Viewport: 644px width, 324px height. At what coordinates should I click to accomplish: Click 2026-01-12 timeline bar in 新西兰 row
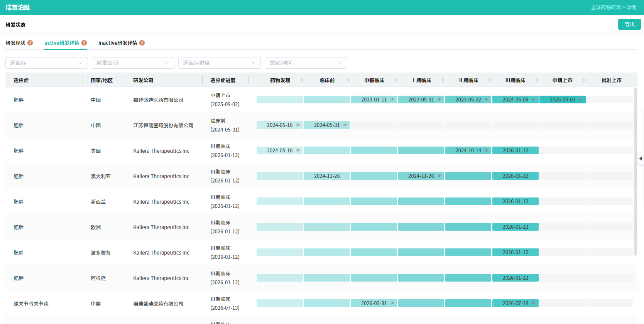coord(516,201)
